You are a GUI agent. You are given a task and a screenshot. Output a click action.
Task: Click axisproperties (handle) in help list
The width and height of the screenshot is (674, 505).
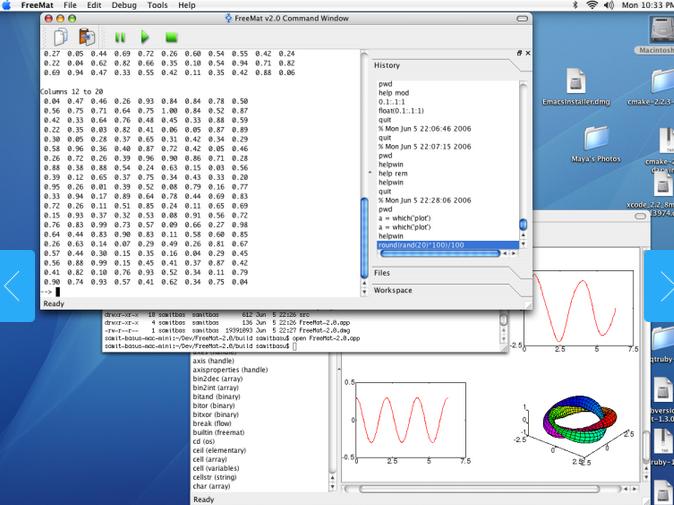coord(230,370)
